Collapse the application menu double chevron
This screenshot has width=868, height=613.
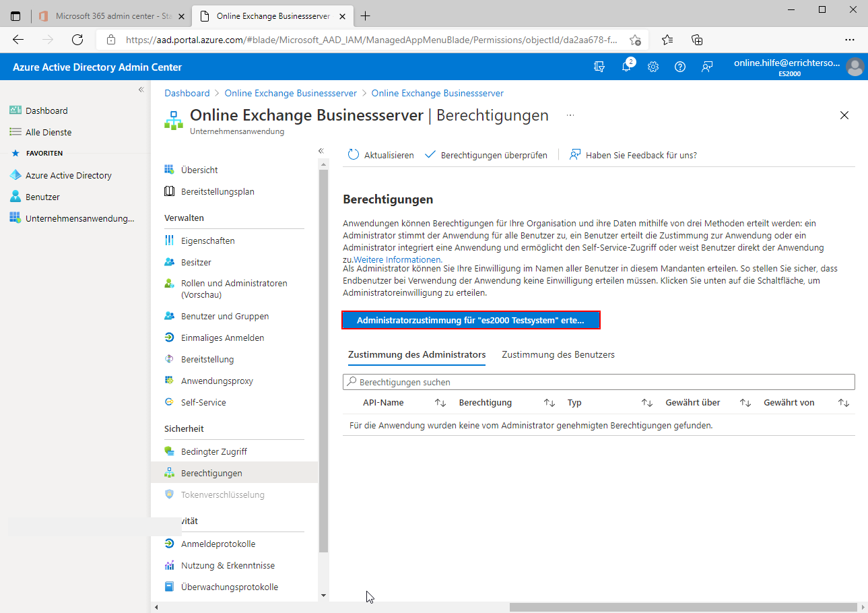[x=321, y=150]
